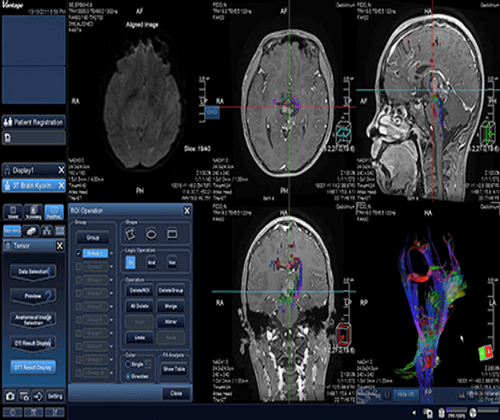Image resolution: width=500 pixels, height=420 pixels.
Task: Check the Group 3 checkbox
Action: click(78, 280)
